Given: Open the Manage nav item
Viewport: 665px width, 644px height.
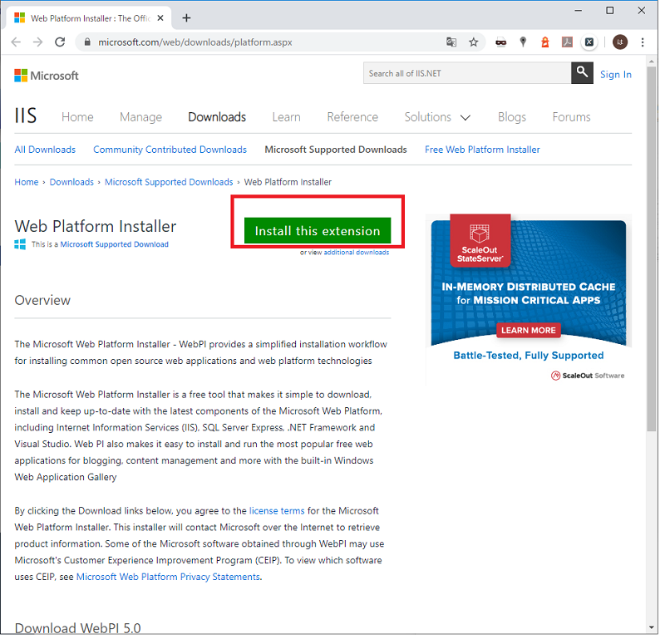Looking at the screenshot, I should coord(140,117).
